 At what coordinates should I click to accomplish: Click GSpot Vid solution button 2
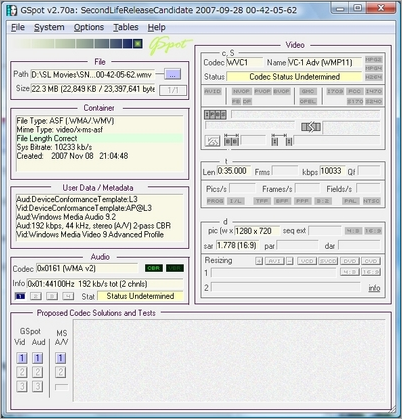pos(22,372)
